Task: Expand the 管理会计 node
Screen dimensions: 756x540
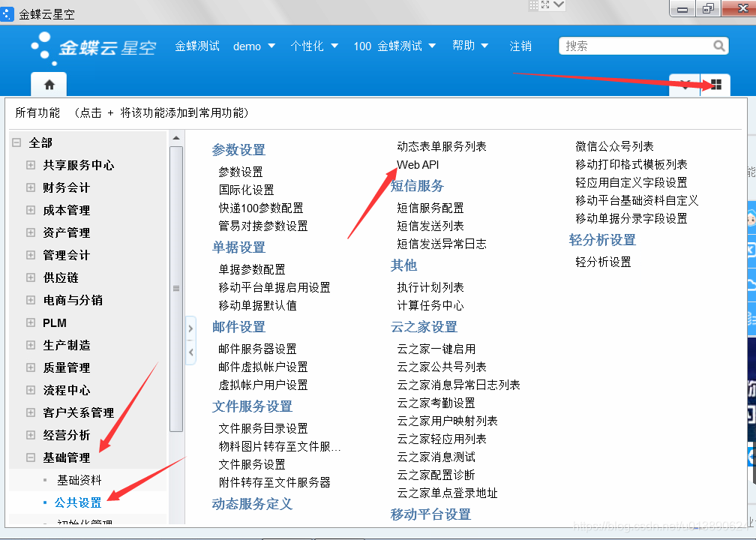Action: pyautogui.click(x=31, y=255)
